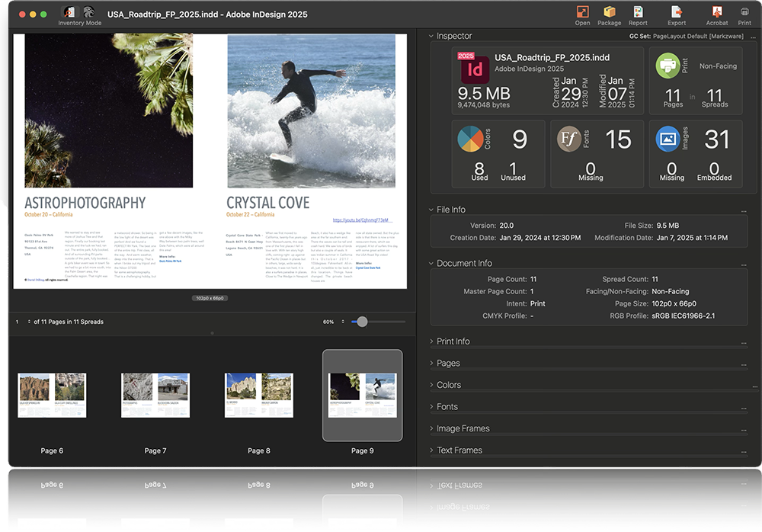Expand the Pages section
Image resolution: width=762 pixels, height=532 pixels.
[431, 364]
